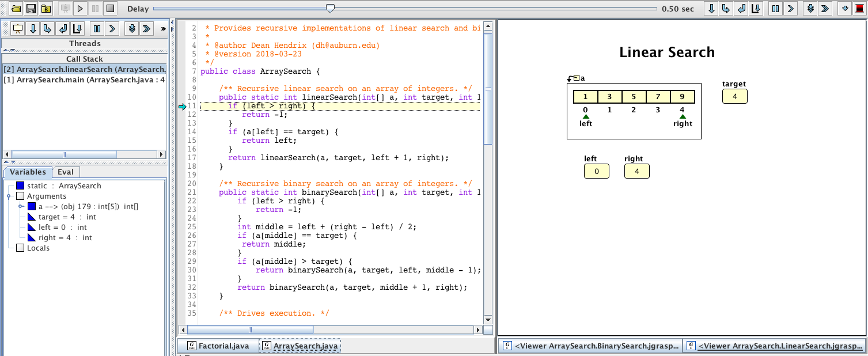868x356 pixels.
Task: Click the floppy disk save icon
Action: pyautogui.click(x=31, y=9)
